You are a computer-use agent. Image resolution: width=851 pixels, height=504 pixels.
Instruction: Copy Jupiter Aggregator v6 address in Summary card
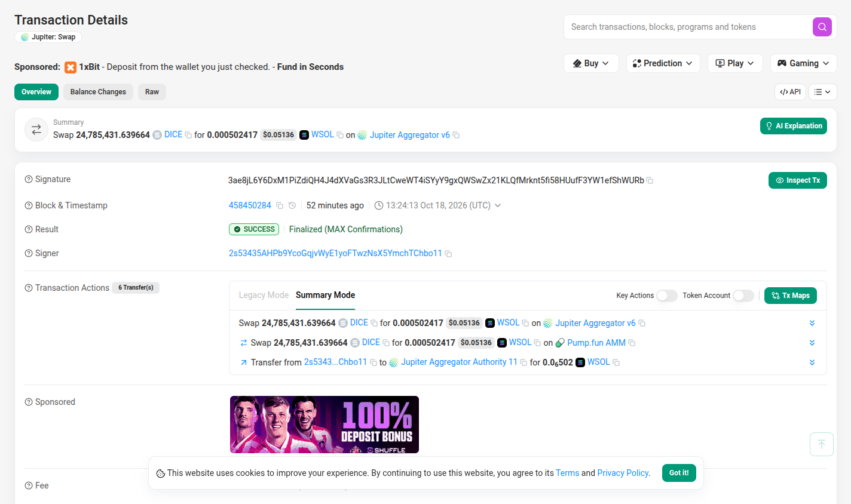[x=456, y=136]
